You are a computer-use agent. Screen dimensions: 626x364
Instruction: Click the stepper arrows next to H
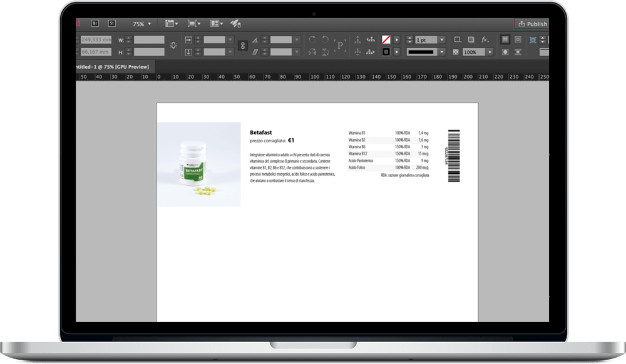click(128, 52)
